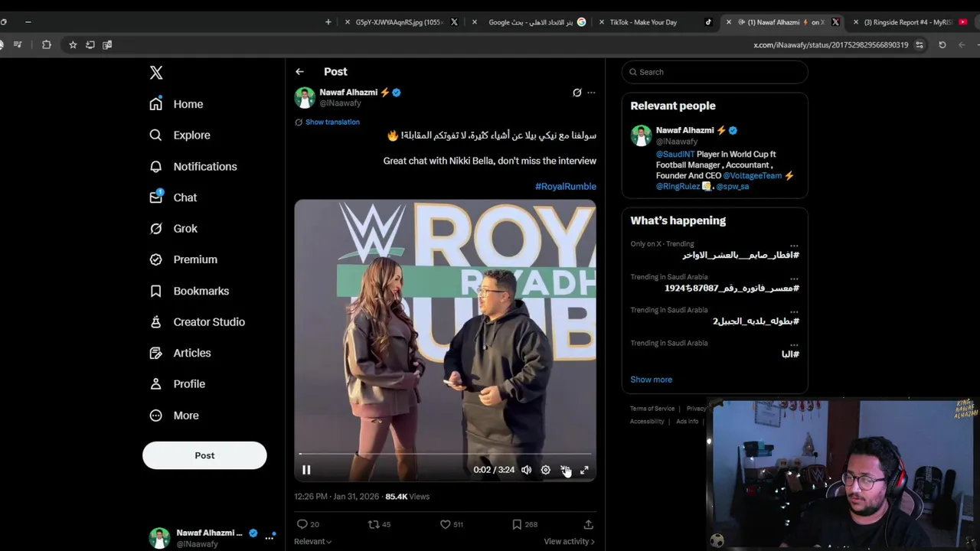This screenshot has width=980, height=551.
Task: Open the browser extensions puzzle icon
Action: coord(47,45)
